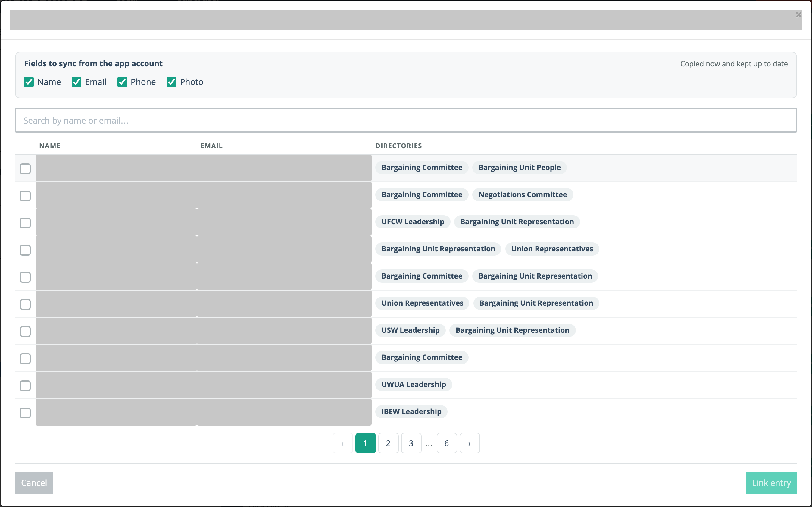Uncheck the Name sync field
The image size is (812, 507).
pyautogui.click(x=29, y=82)
